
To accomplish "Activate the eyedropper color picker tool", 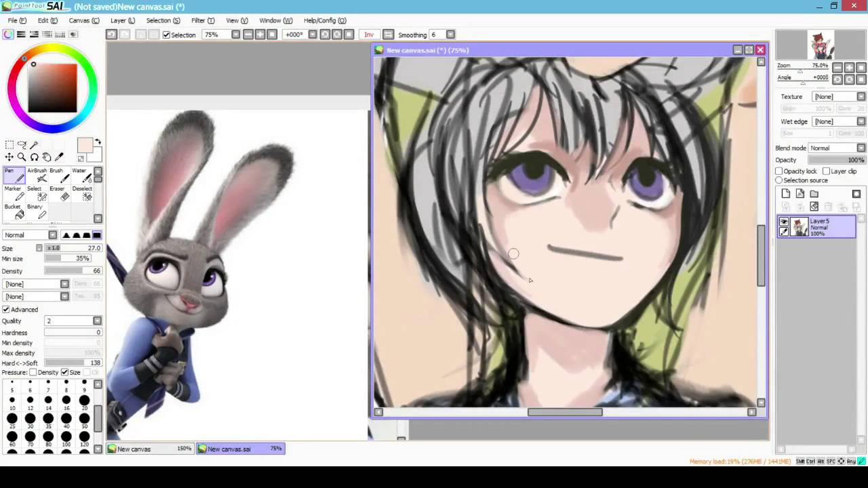I will tap(58, 157).
